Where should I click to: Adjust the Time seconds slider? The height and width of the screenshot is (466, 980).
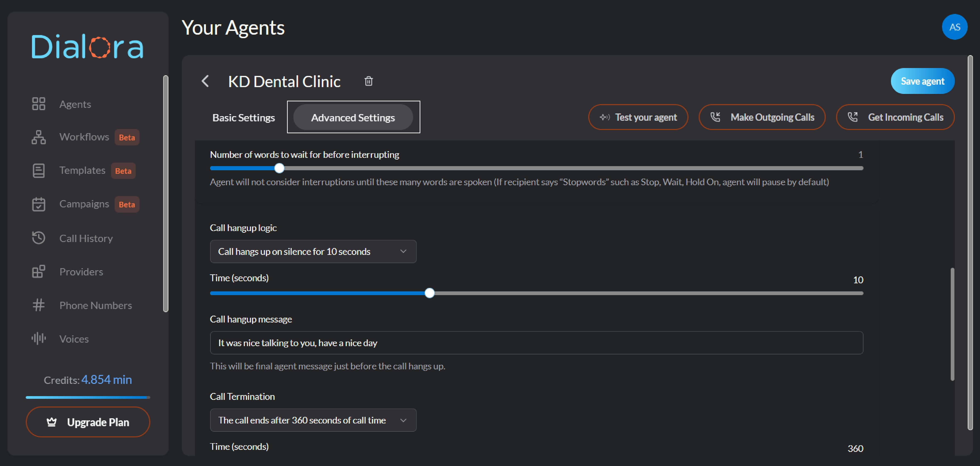430,293
